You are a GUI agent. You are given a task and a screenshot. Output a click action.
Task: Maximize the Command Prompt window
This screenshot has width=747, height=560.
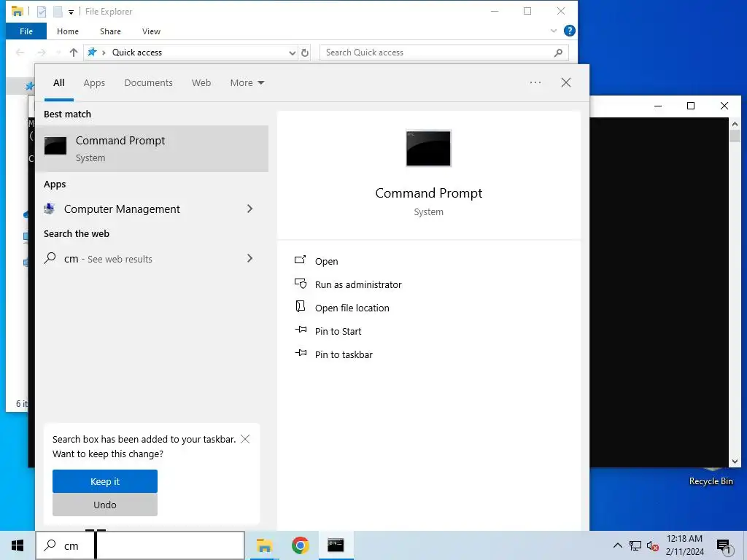(x=690, y=106)
